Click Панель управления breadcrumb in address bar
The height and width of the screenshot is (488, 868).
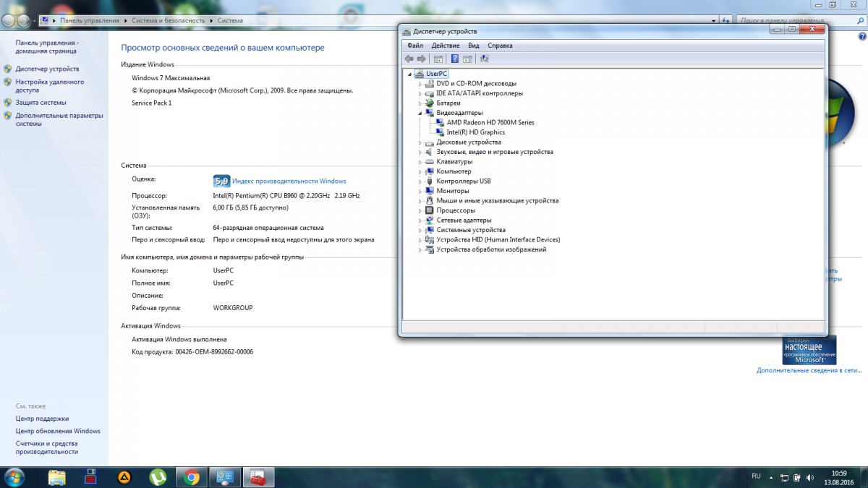[90, 21]
